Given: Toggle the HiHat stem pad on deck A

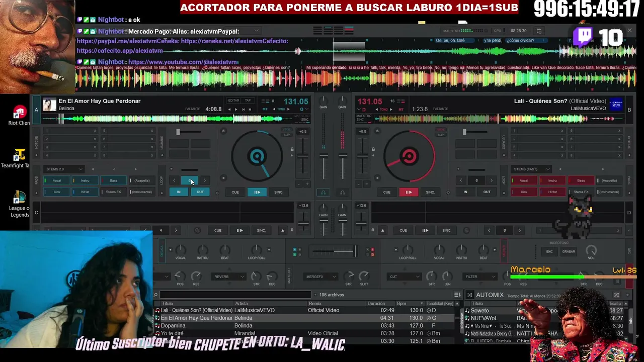Looking at the screenshot, I should pos(85,192).
